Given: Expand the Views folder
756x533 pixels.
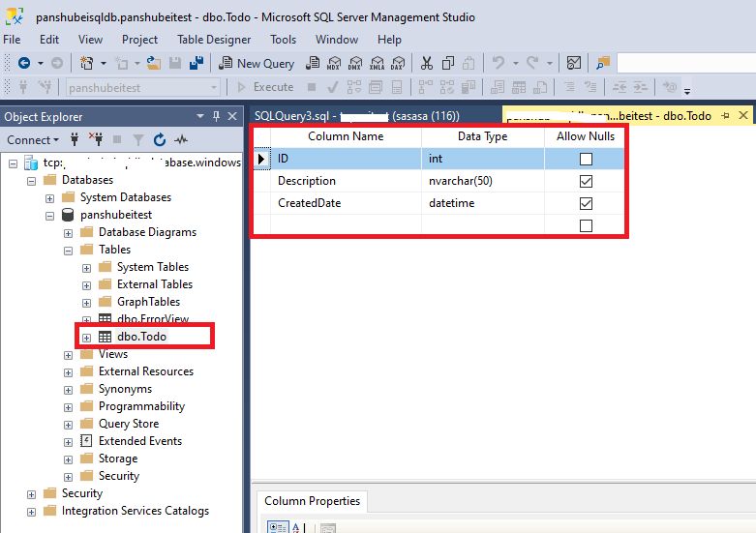Looking at the screenshot, I should (68, 355).
